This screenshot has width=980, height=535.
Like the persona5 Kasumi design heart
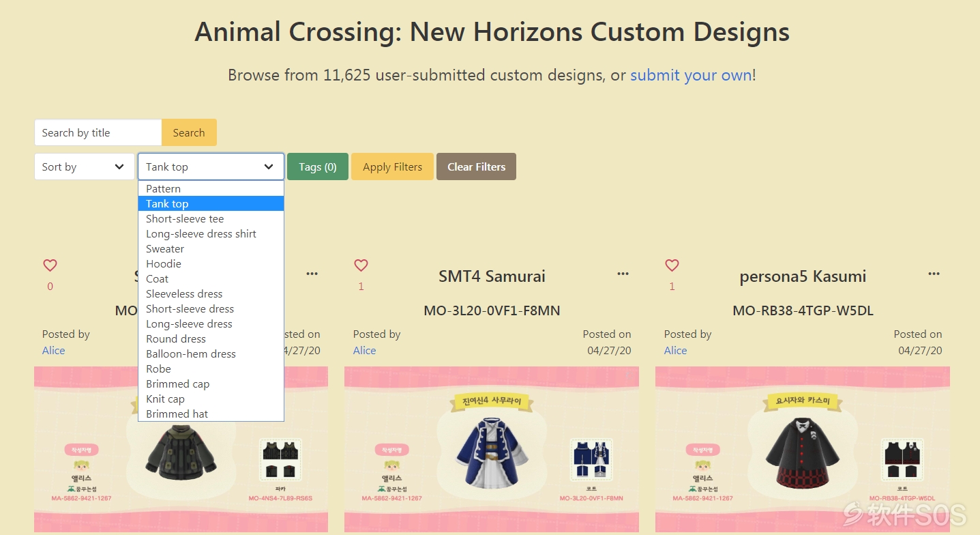pos(672,265)
